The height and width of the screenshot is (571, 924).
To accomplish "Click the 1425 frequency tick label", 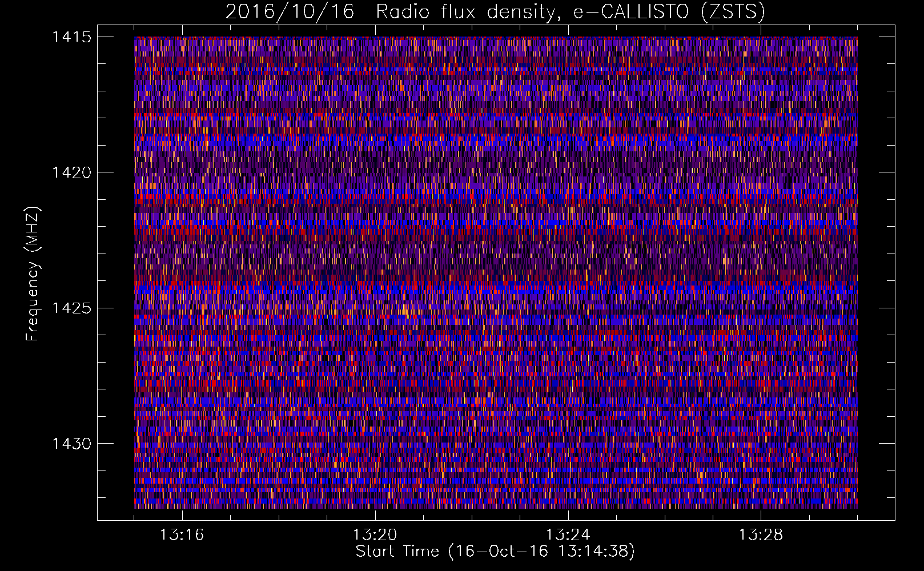I will tap(71, 308).
